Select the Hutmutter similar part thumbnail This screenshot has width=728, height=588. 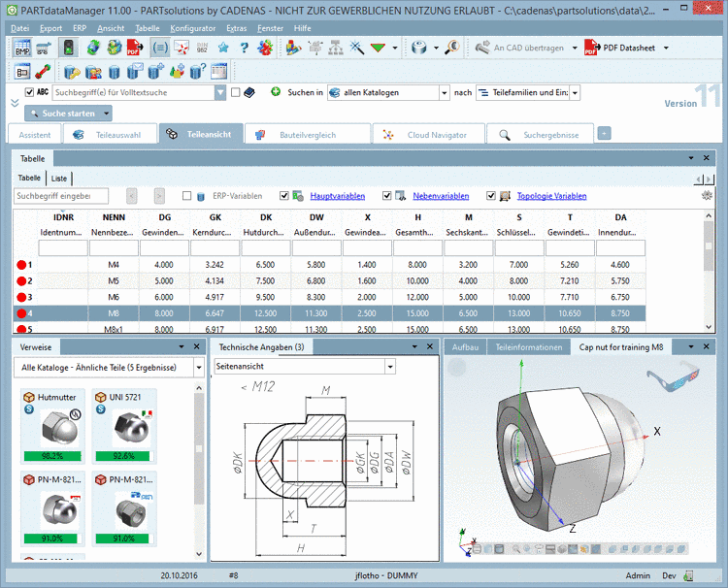52,426
